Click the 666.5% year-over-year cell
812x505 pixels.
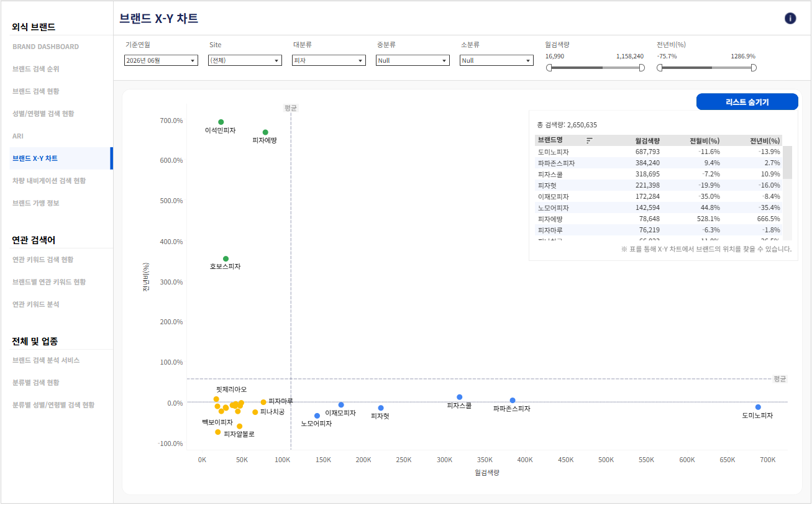point(770,219)
